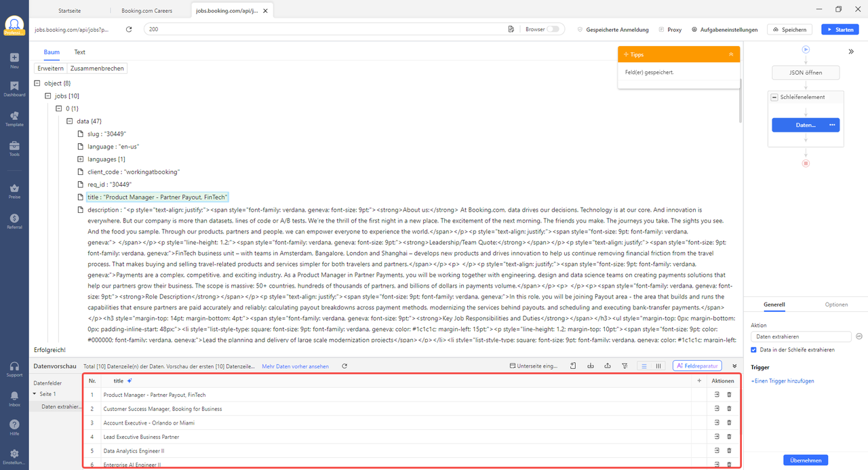Click the AI Feldreparatur button
This screenshot has width=868, height=470.
(x=697, y=366)
